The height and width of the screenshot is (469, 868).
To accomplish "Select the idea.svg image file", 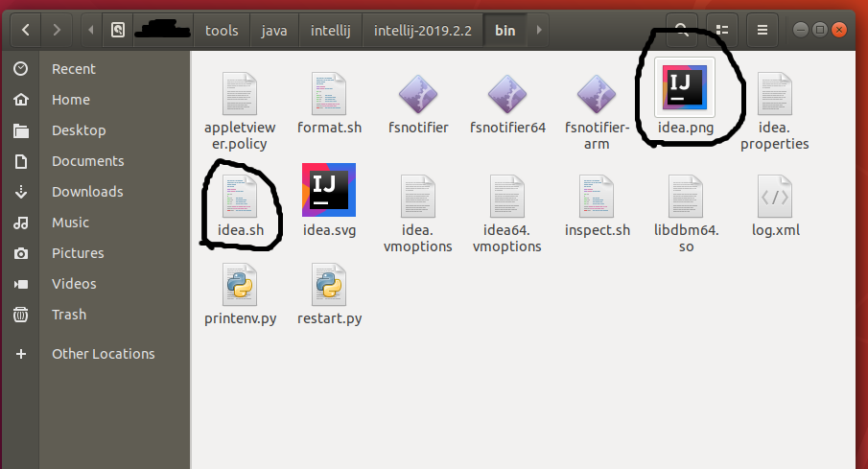I will [x=329, y=200].
